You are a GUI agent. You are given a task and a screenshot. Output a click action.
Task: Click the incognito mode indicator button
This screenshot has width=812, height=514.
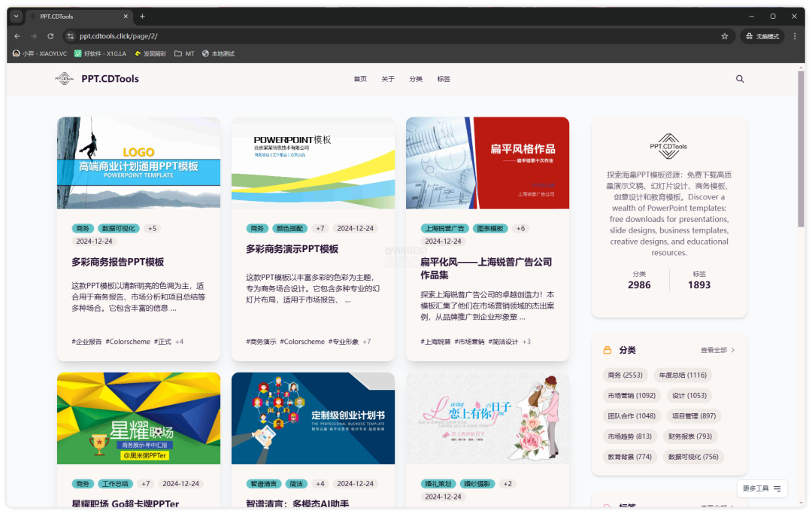point(762,36)
